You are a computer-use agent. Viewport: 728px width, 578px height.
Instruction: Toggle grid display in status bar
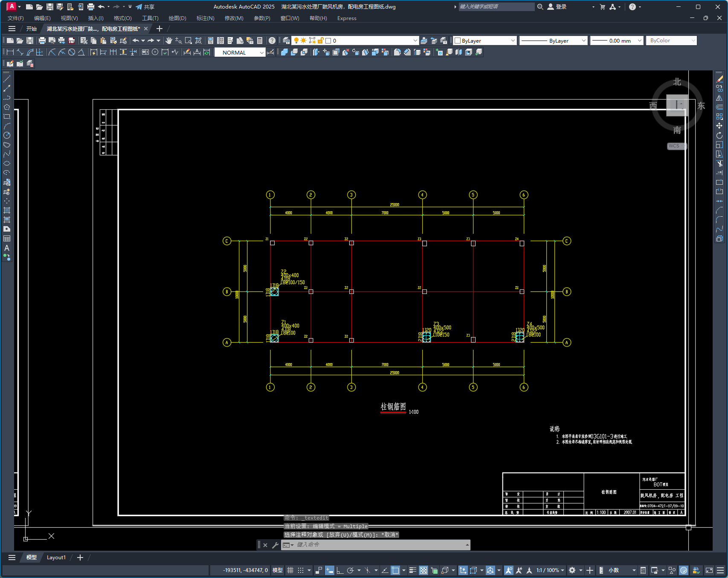290,570
